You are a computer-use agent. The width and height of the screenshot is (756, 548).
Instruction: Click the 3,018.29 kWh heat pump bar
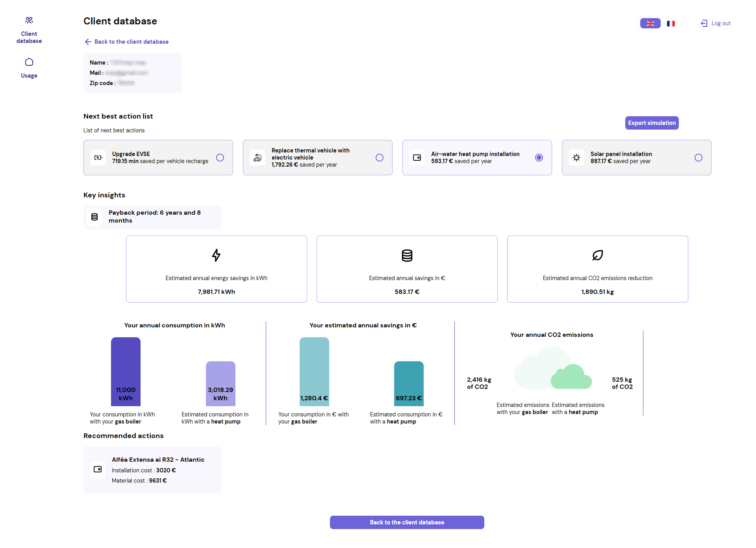220,384
